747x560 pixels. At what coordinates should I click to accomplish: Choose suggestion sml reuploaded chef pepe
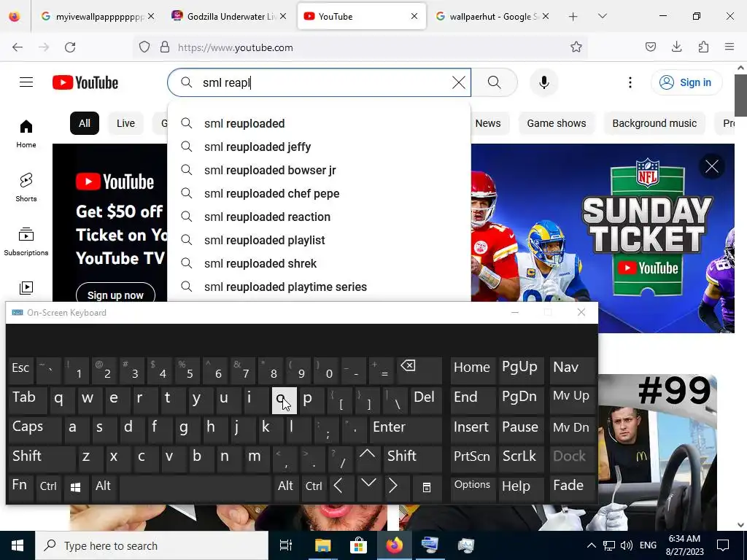(x=319, y=193)
